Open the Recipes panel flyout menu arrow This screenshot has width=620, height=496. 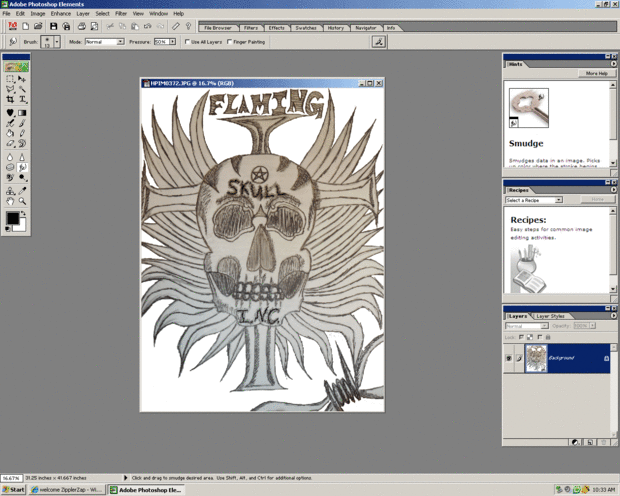tap(614, 190)
